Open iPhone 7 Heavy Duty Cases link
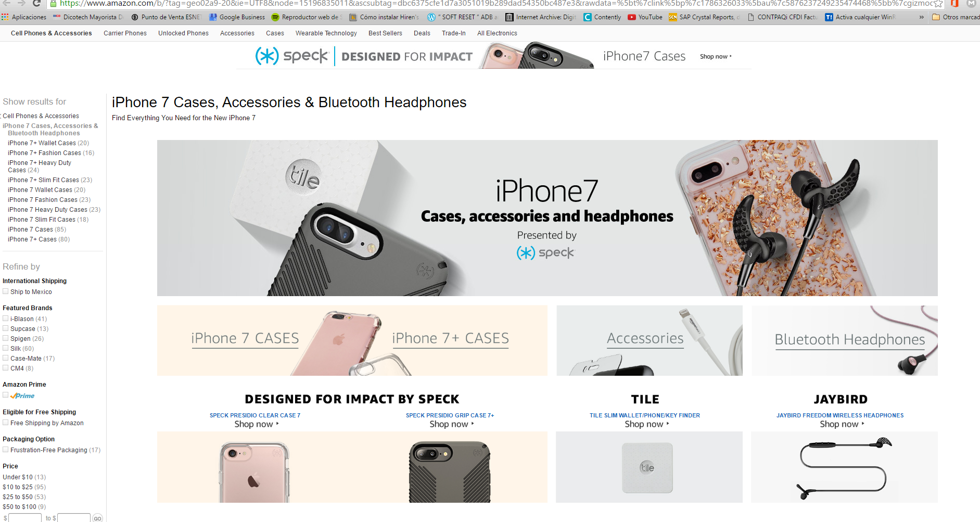 54,210
